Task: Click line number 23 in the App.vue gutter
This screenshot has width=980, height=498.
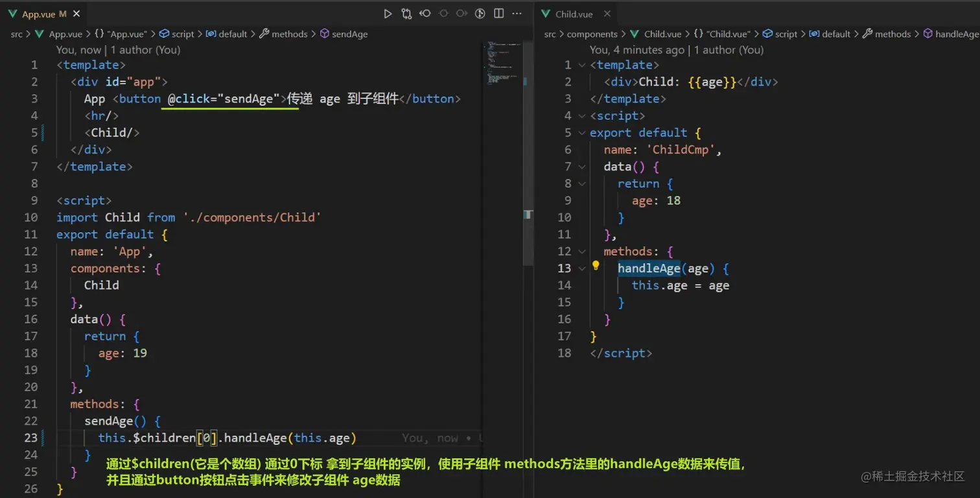Action: coord(31,438)
